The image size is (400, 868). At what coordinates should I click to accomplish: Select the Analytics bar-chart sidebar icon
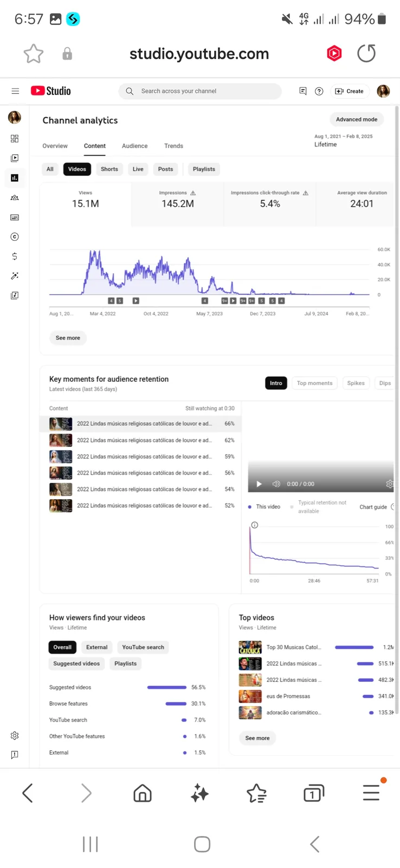[15, 178]
